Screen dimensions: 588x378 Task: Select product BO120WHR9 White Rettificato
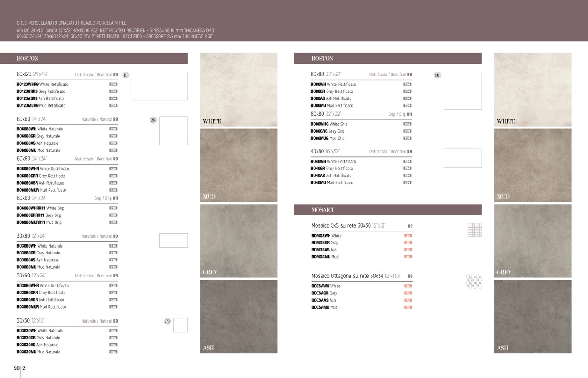tap(42, 85)
